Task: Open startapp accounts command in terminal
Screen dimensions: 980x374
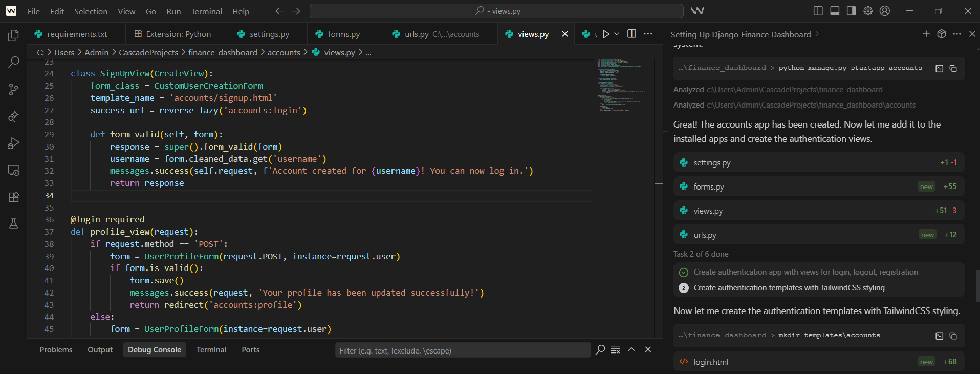Action: pyautogui.click(x=940, y=68)
